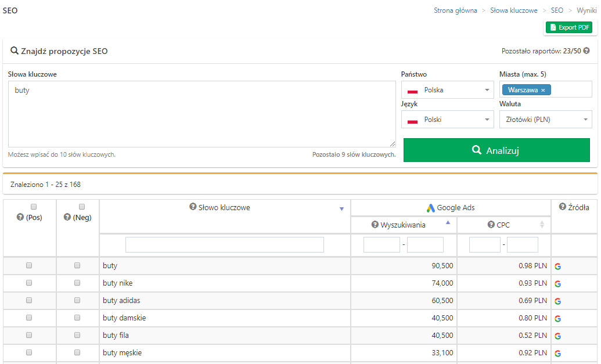The height and width of the screenshot is (364, 601).
Task: Go to Strona główna breadcrumb link
Action: tap(455, 10)
